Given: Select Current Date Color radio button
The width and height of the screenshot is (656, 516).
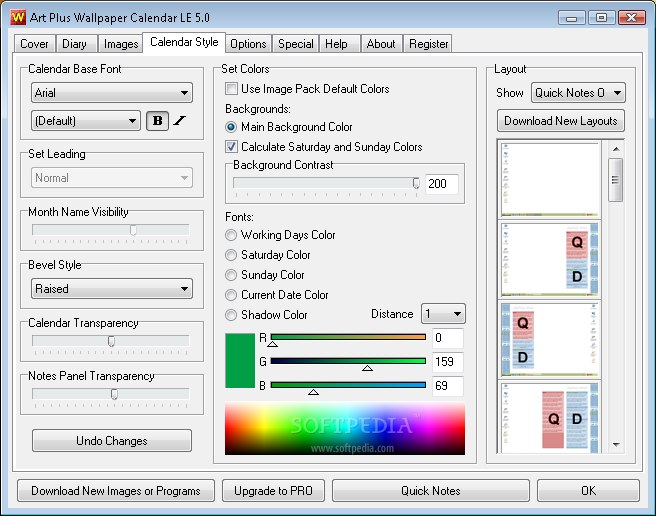Looking at the screenshot, I should tap(231, 295).
